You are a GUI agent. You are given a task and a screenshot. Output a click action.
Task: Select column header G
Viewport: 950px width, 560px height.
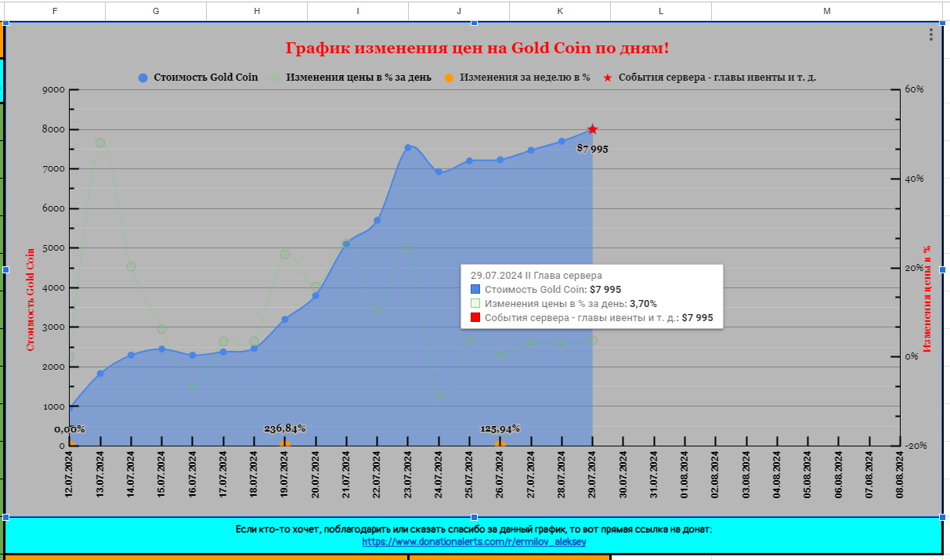[156, 11]
